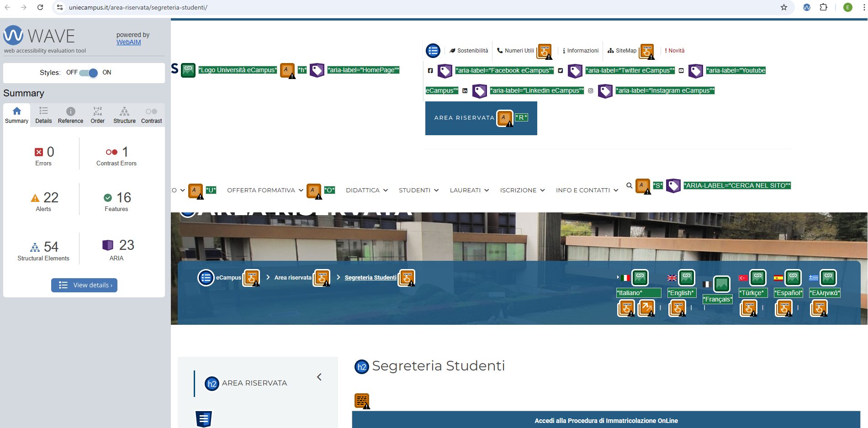This screenshot has width=868, height=428.
Task: Toggle the Styles on/off switch
Action: 88,73
